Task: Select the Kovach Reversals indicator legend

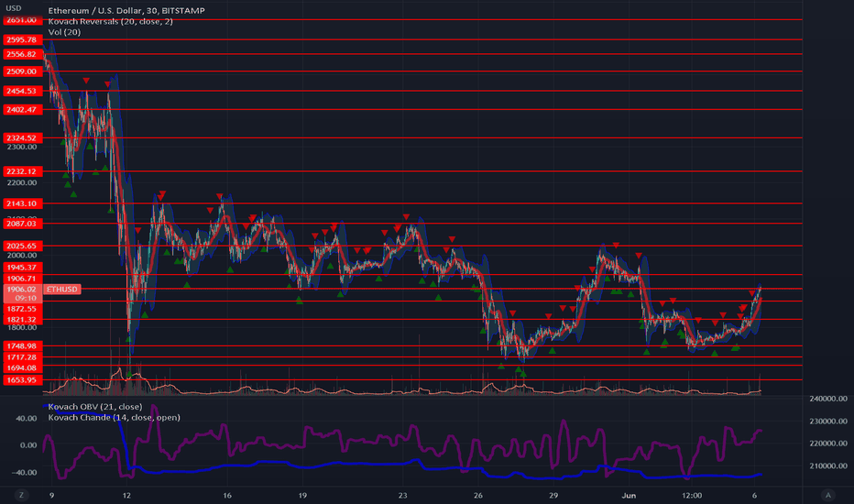Action: coord(110,21)
